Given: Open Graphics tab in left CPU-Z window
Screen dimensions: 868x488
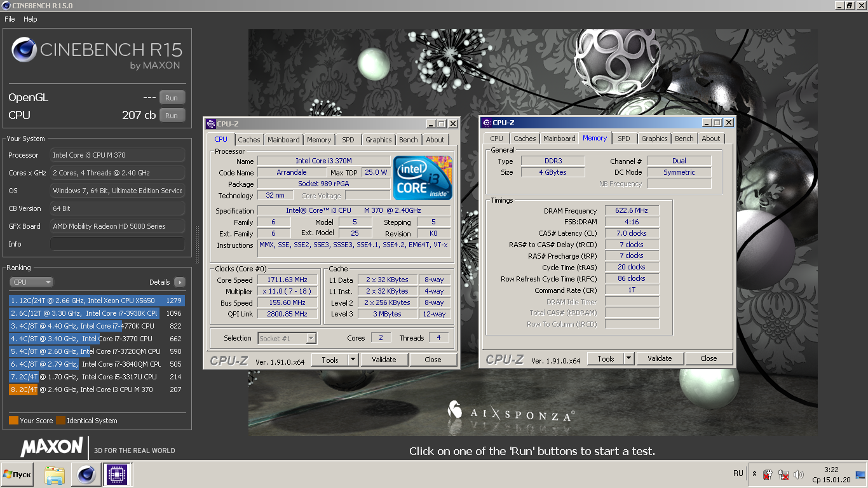Looking at the screenshot, I should point(379,140).
